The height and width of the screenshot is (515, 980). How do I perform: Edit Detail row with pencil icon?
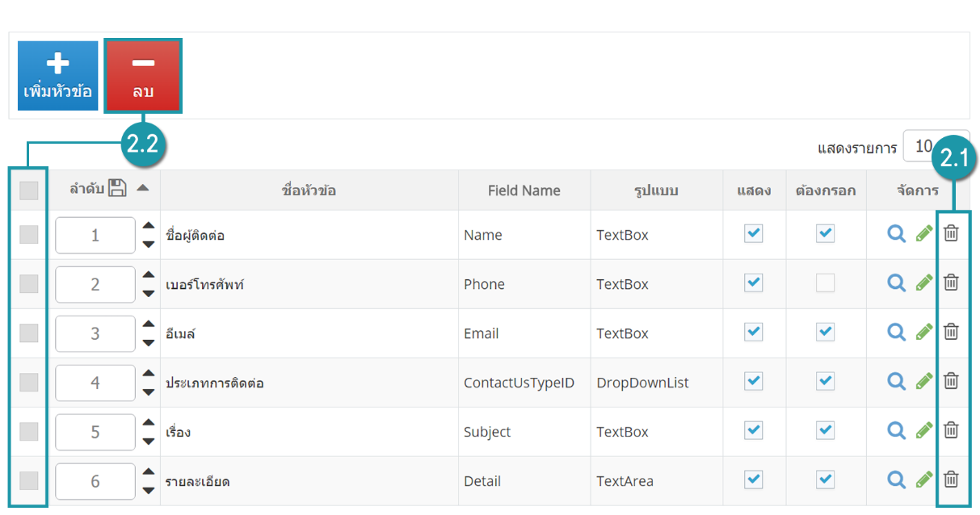(x=924, y=479)
